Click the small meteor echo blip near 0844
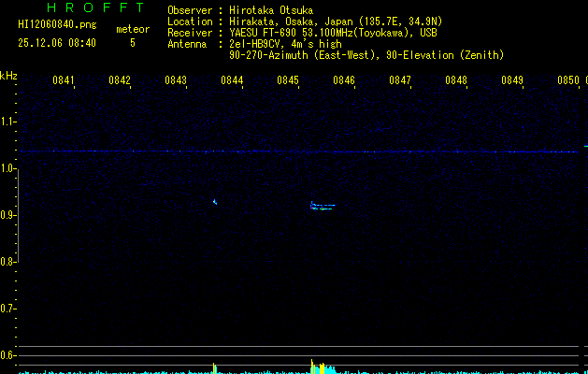Image resolution: width=588 pixels, height=374 pixels. tap(215, 201)
